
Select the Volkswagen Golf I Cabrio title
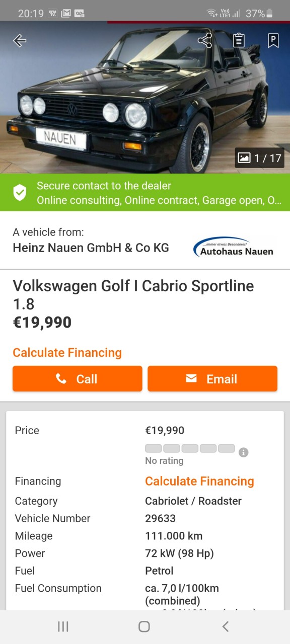click(x=133, y=295)
